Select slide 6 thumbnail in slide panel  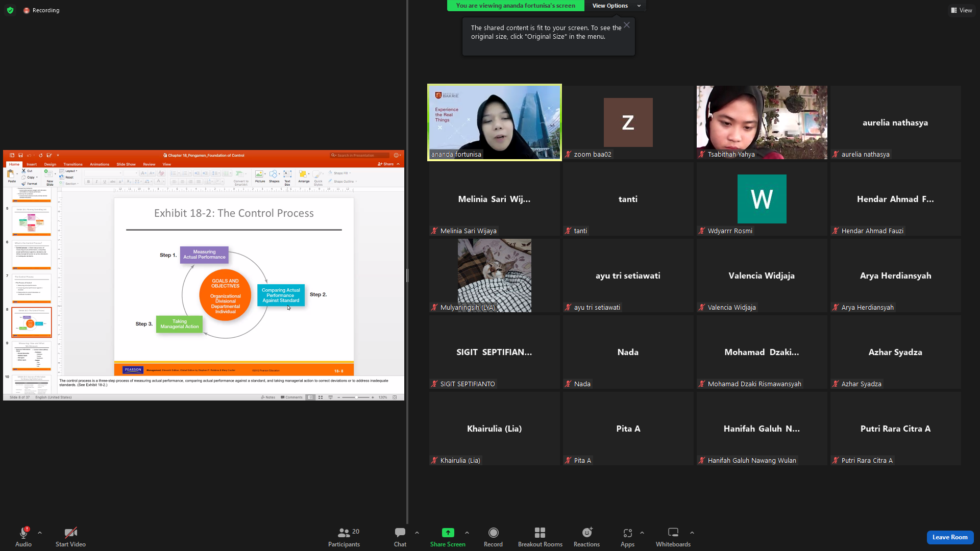(32, 255)
